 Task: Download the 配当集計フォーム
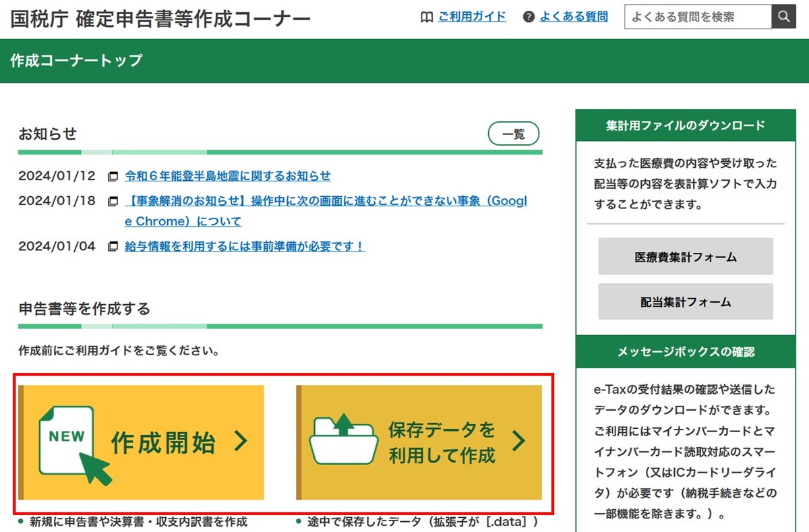pyautogui.click(x=686, y=302)
